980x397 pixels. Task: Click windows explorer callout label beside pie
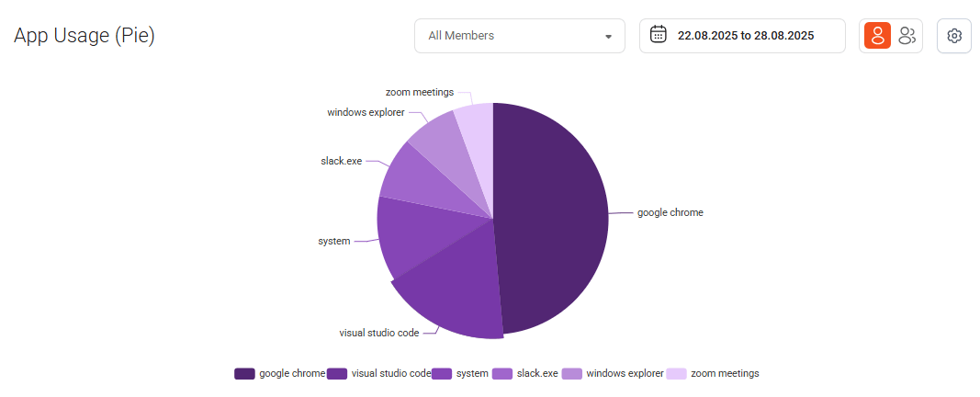(x=366, y=112)
